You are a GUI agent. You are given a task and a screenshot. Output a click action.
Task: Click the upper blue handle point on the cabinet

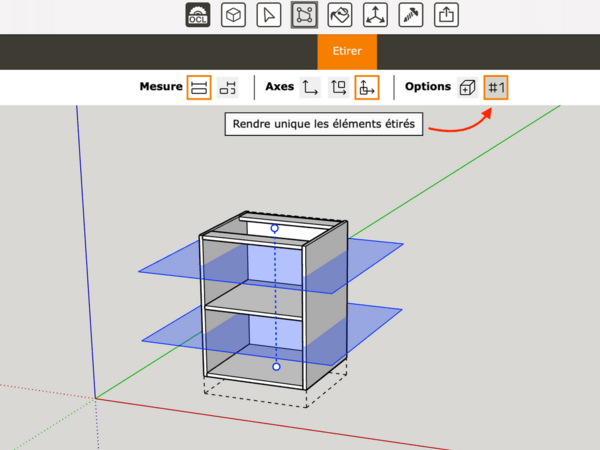(x=275, y=229)
